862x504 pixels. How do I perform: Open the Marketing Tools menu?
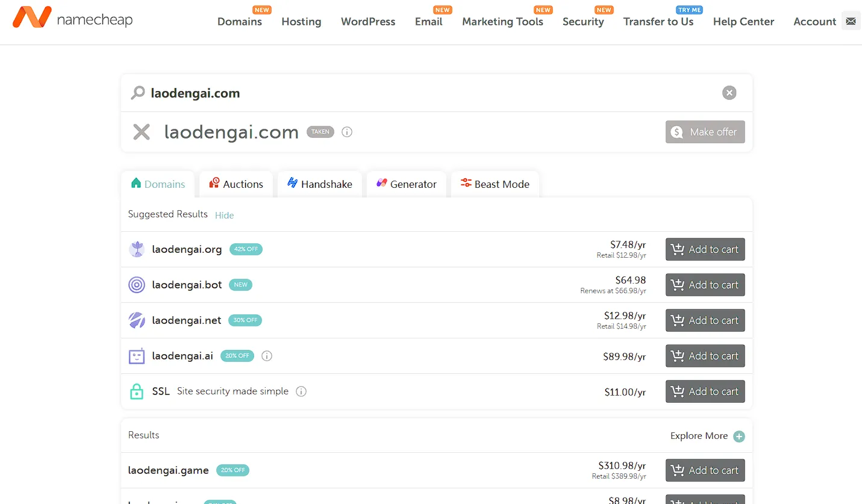point(502,22)
